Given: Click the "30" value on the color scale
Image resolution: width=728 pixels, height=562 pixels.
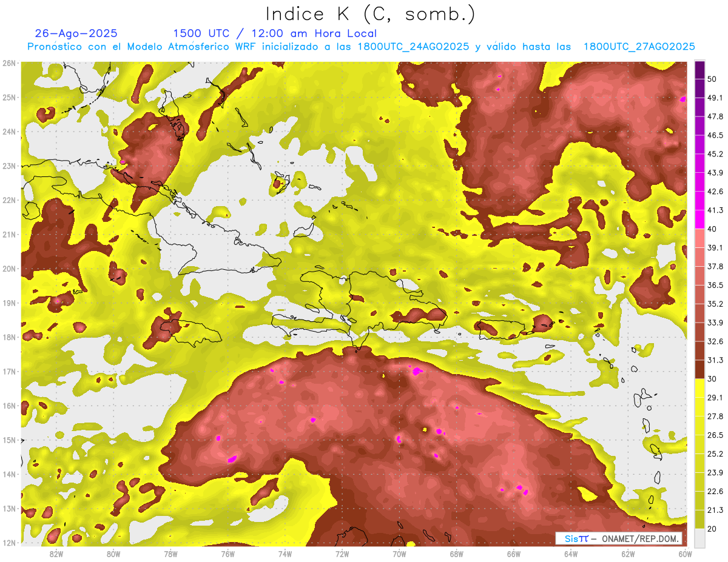Looking at the screenshot, I should click(x=712, y=379).
